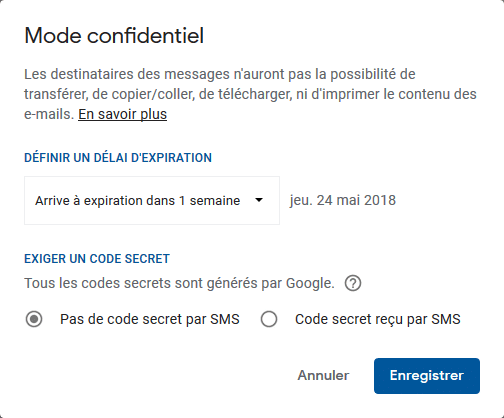504x418 pixels.
Task: Click the question mark help icon
Action: tap(353, 283)
